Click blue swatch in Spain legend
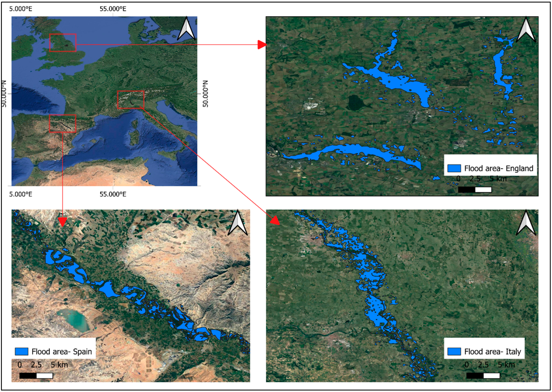 coord(21,351)
